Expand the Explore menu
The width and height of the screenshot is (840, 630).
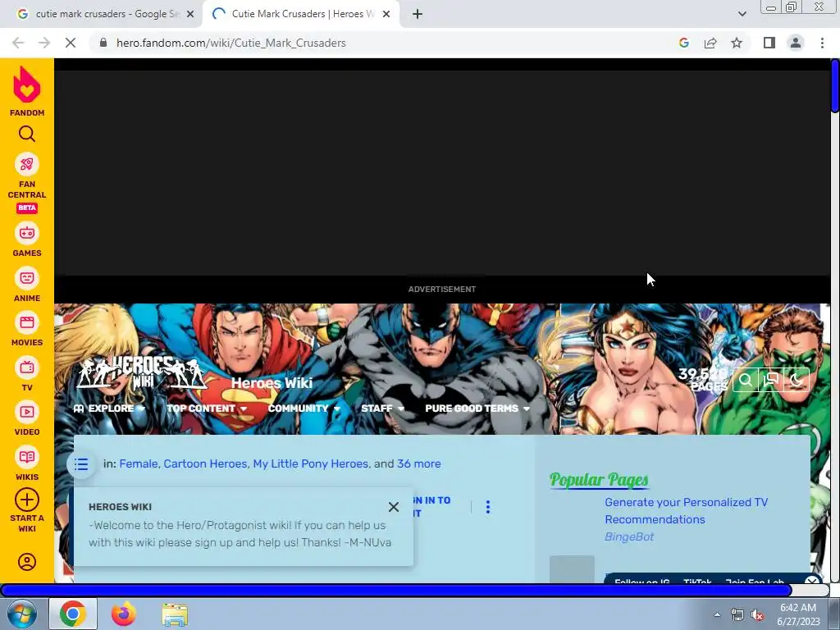pyautogui.click(x=109, y=409)
